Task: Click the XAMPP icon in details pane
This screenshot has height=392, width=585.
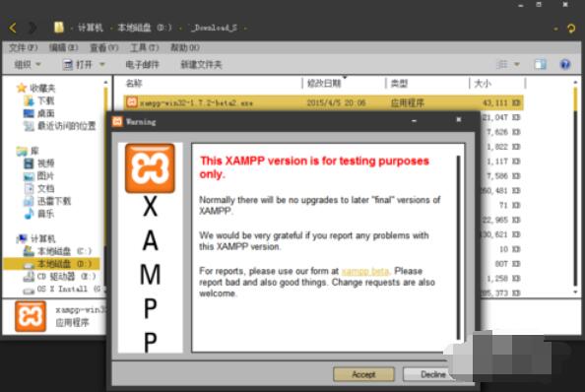Action: tap(31, 316)
